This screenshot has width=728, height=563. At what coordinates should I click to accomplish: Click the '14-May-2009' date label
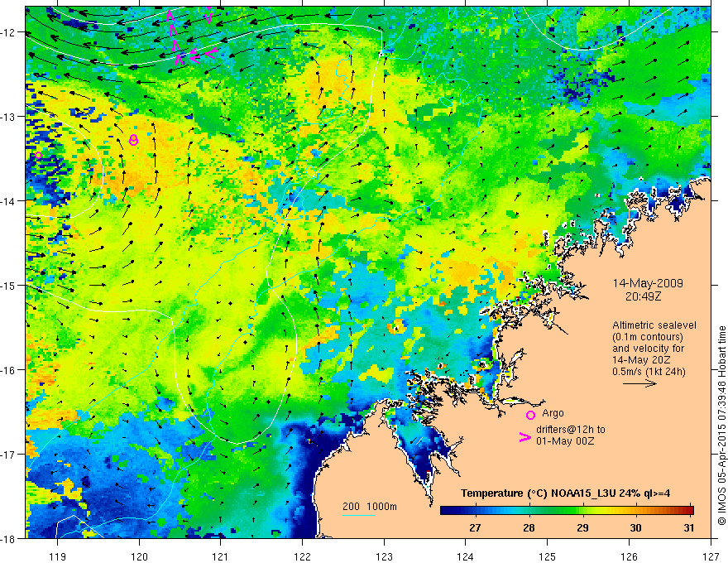tap(648, 283)
